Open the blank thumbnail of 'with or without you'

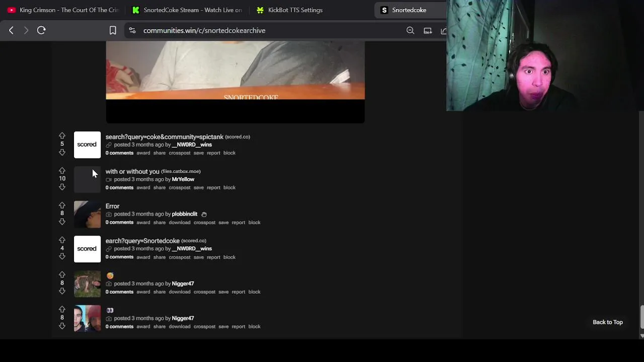(x=87, y=179)
